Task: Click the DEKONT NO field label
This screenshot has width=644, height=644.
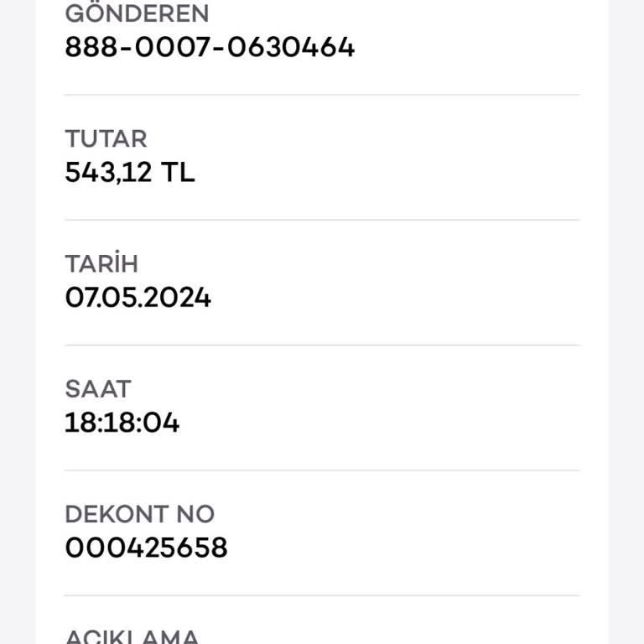Action: 139,513
